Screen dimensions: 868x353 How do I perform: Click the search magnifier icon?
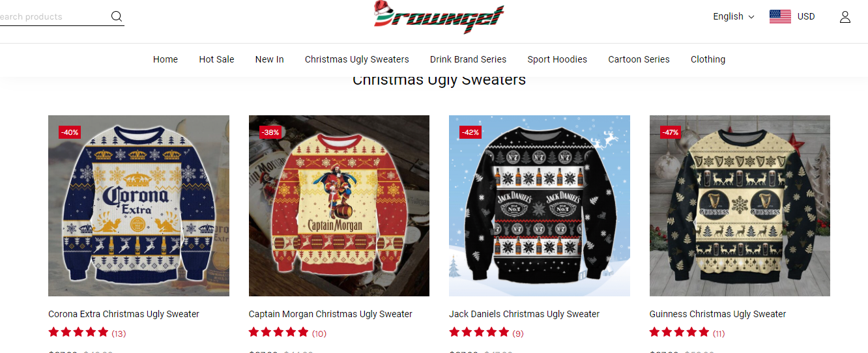[117, 16]
